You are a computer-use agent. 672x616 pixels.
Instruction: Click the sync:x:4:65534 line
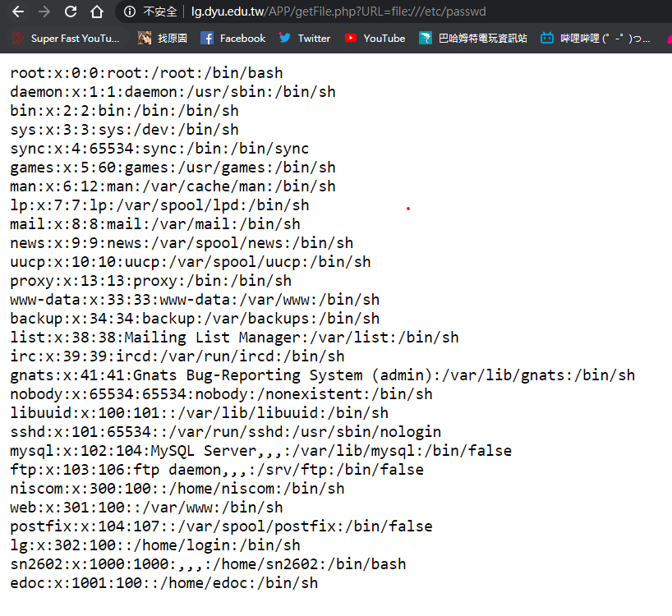point(159,149)
